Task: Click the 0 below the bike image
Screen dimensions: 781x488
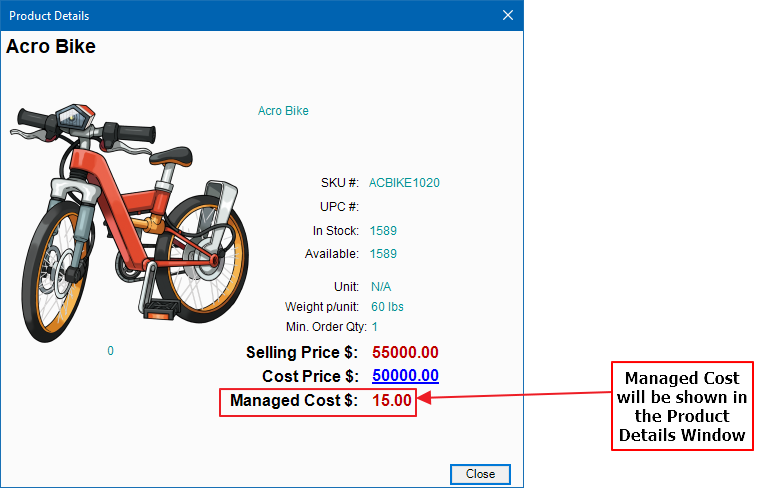Action: (x=110, y=351)
